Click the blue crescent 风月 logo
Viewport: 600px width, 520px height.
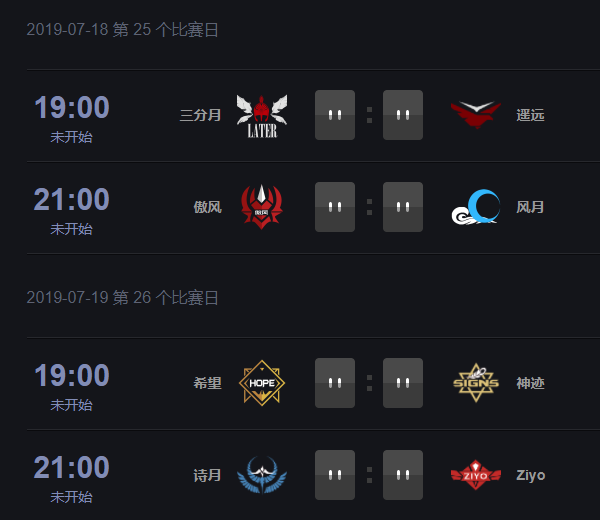tap(476, 207)
